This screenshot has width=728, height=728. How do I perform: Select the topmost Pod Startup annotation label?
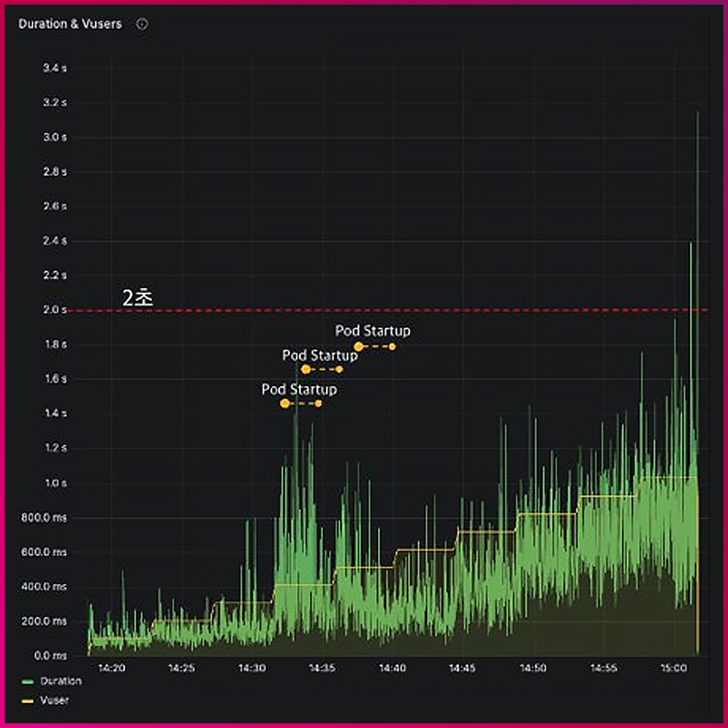[x=373, y=330]
